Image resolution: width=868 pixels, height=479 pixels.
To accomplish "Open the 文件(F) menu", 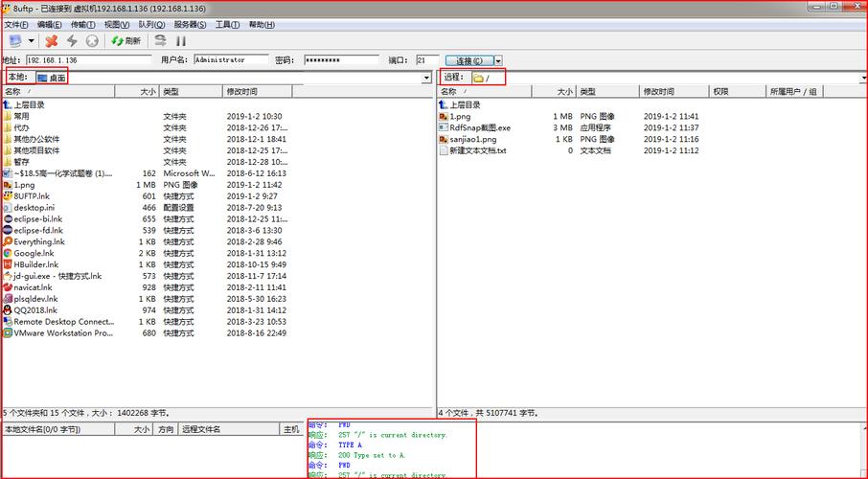I will [16, 25].
